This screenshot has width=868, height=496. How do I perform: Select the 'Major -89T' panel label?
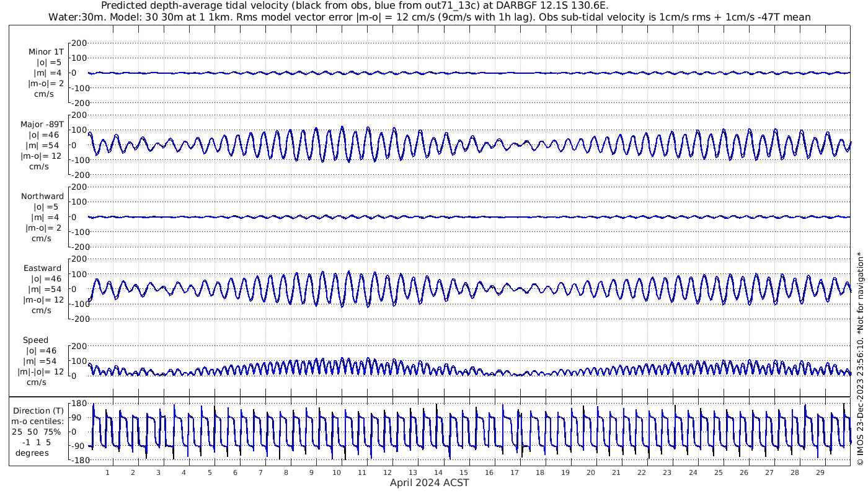click(42, 124)
